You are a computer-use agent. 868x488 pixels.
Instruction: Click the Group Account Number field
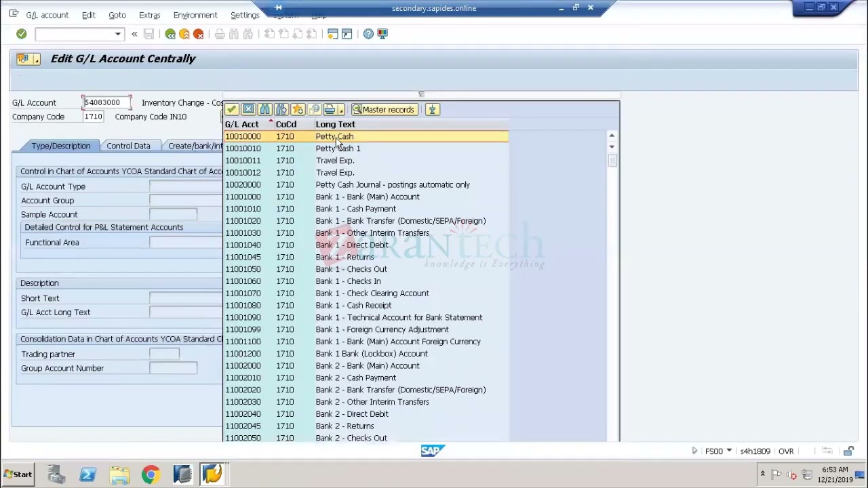pyautogui.click(x=173, y=368)
